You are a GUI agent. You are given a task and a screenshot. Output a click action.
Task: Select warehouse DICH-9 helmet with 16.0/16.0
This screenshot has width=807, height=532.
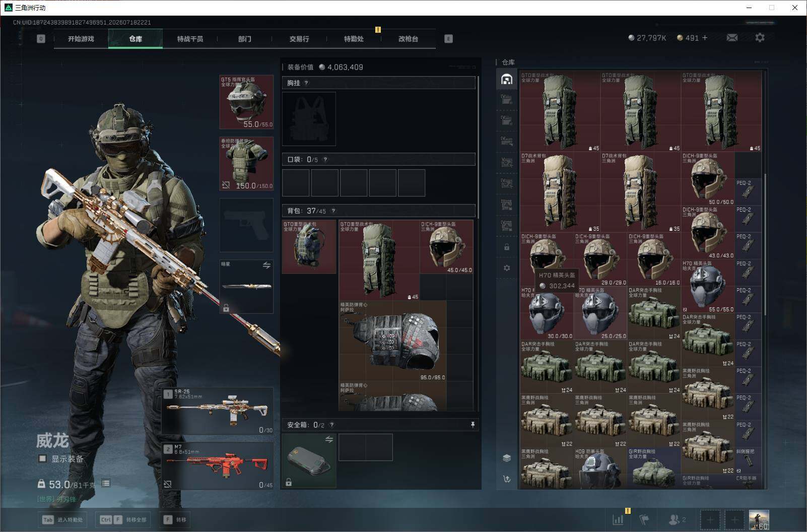click(654, 259)
